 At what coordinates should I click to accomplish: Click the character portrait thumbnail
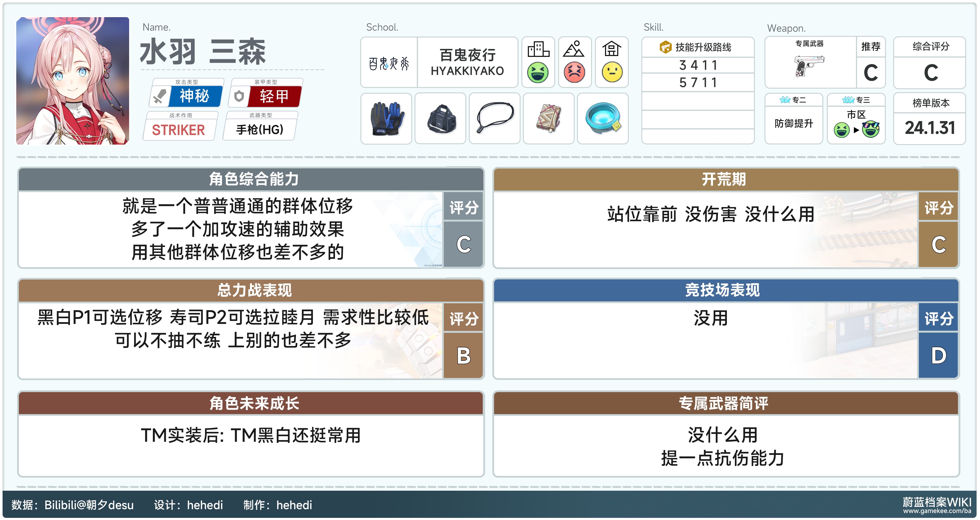tap(73, 81)
